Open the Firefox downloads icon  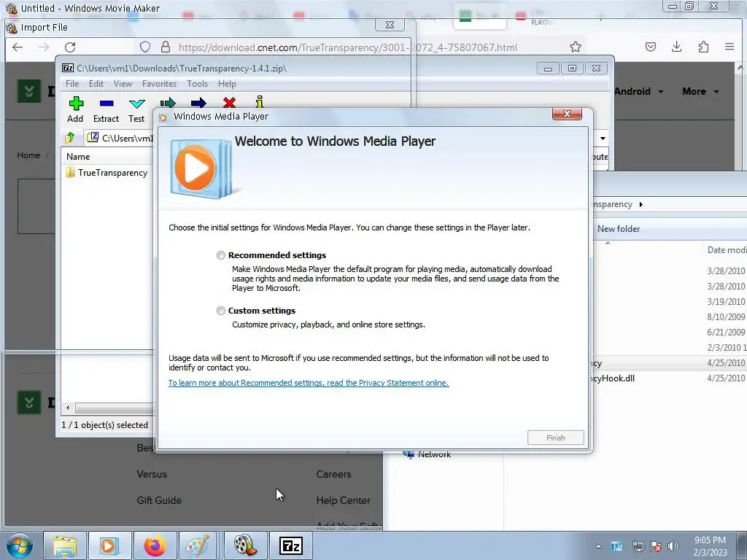pos(676,47)
